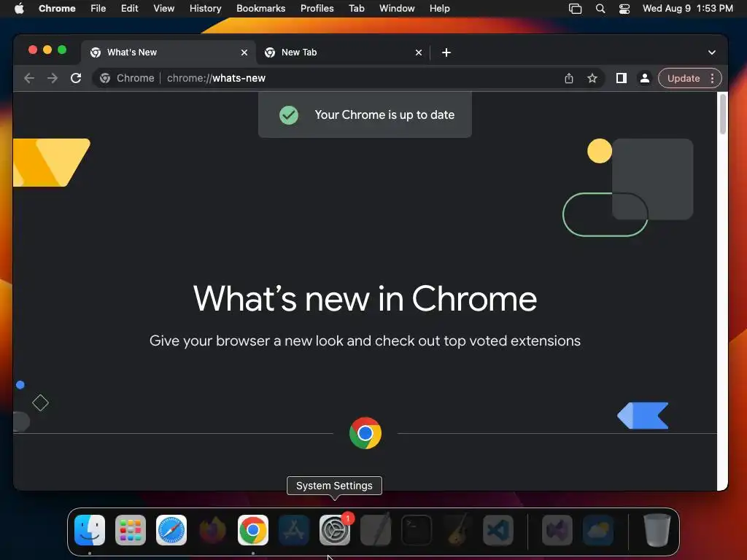Open Visual Studio purple icon in Dock
The width and height of the screenshot is (747, 560).
557,530
